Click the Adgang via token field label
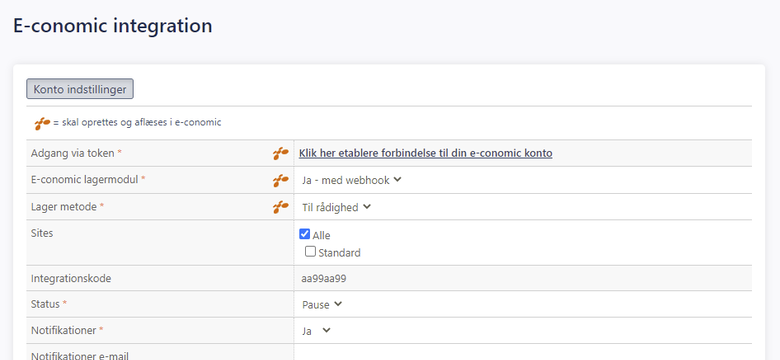This screenshot has height=360, width=780. click(73, 153)
